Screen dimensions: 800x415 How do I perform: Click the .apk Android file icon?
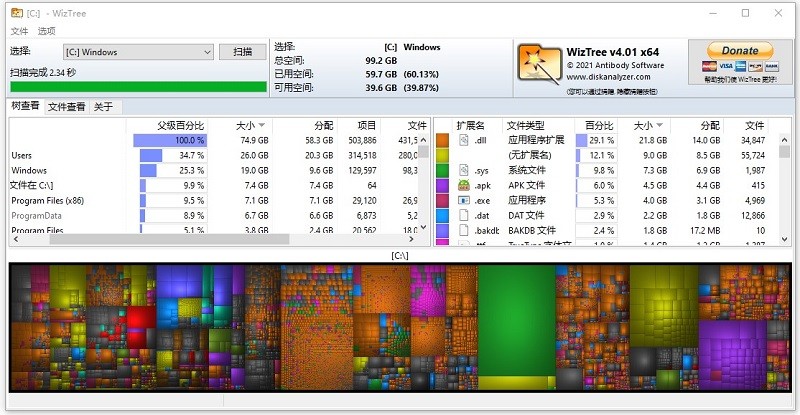point(463,185)
